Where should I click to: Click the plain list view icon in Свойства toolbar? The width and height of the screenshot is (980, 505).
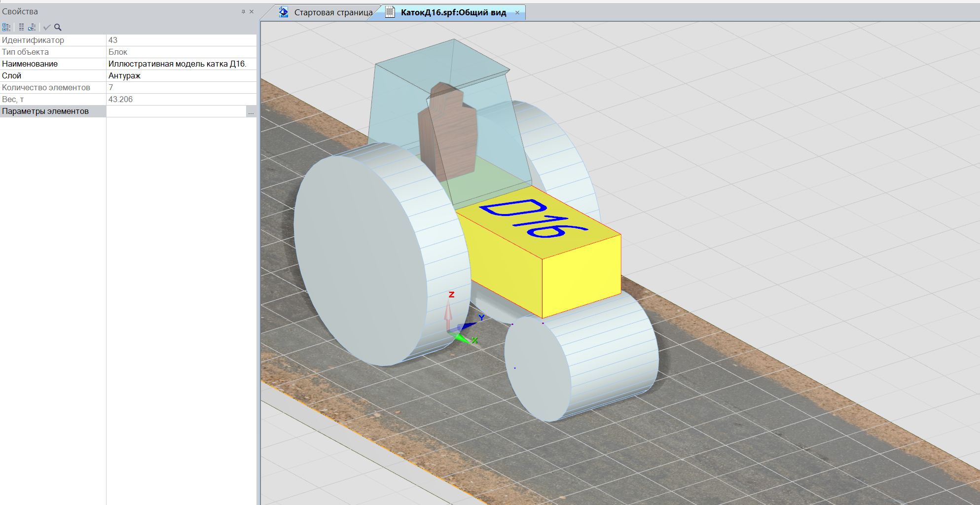point(21,27)
